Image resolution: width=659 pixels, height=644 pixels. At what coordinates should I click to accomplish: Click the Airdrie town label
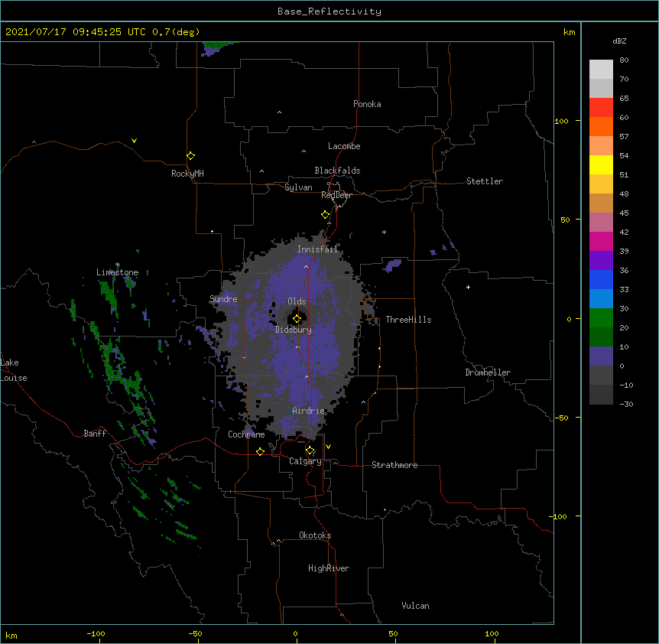click(308, 411)
